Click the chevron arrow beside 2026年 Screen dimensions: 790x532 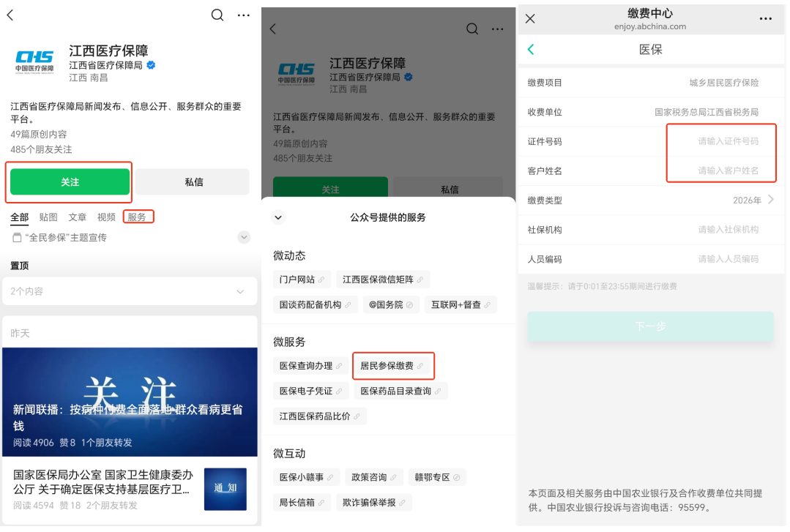tap(772, 200)
